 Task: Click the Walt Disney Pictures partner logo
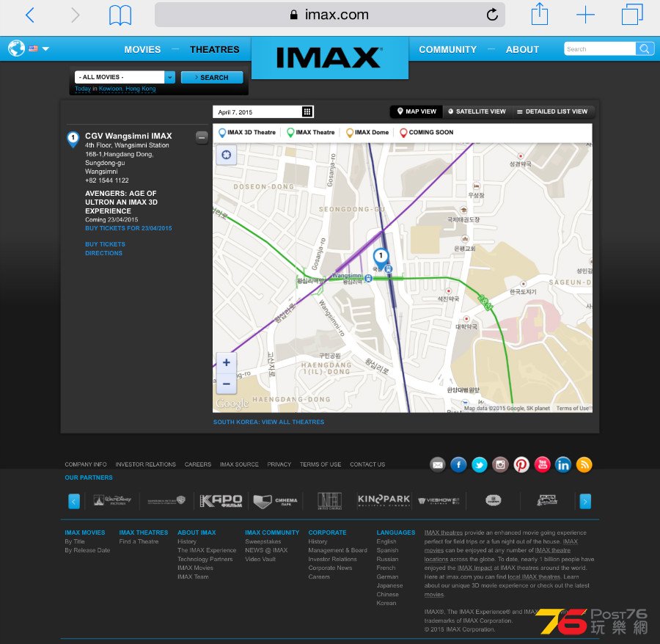tap(112, 500)
